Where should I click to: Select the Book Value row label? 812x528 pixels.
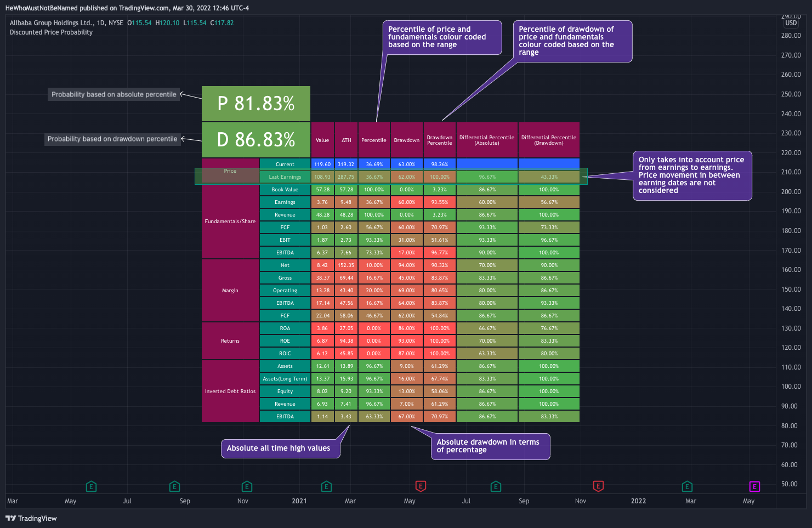pyautogui.click(x=285, y=190)
